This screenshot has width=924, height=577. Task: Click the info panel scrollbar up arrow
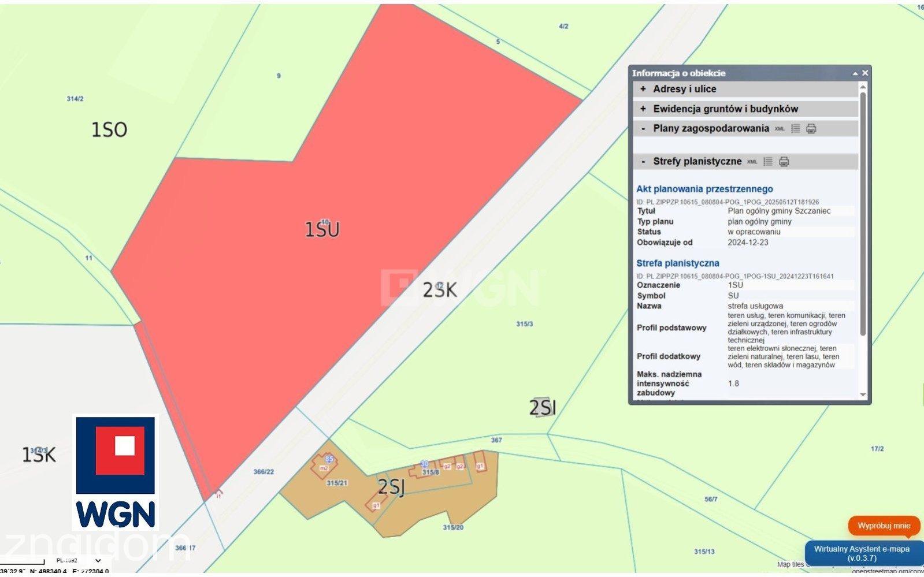[863, 87]
